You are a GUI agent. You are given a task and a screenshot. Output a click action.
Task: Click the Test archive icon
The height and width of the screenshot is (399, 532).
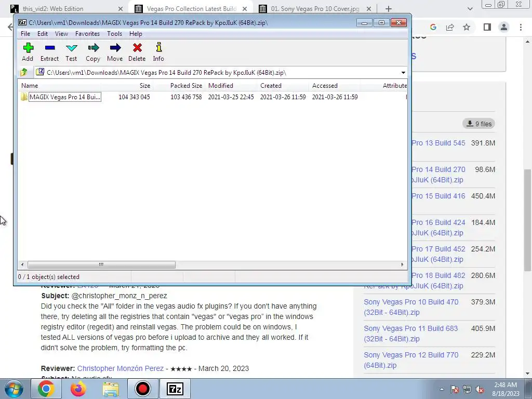coord(71,52)
